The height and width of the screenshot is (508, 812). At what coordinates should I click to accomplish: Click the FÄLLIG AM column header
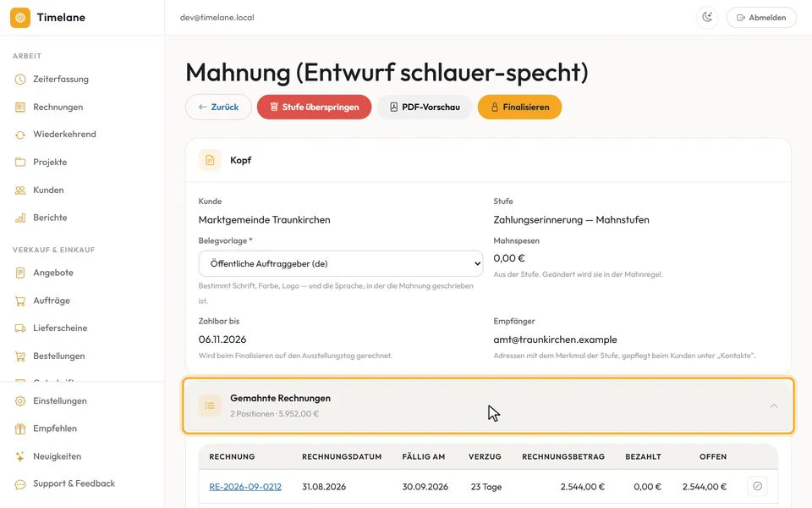(x=424, y=456)
